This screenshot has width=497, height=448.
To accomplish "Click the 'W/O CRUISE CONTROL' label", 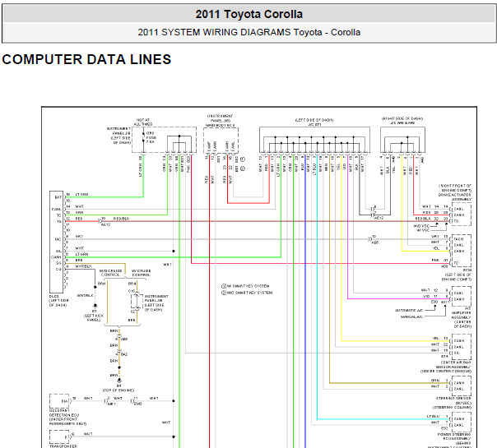I will 110,273.
